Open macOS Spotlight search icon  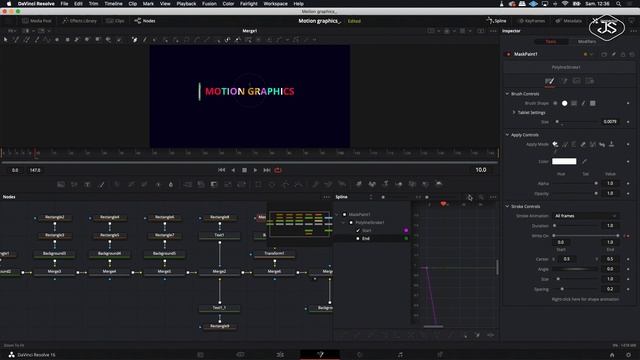click(619, 4)
